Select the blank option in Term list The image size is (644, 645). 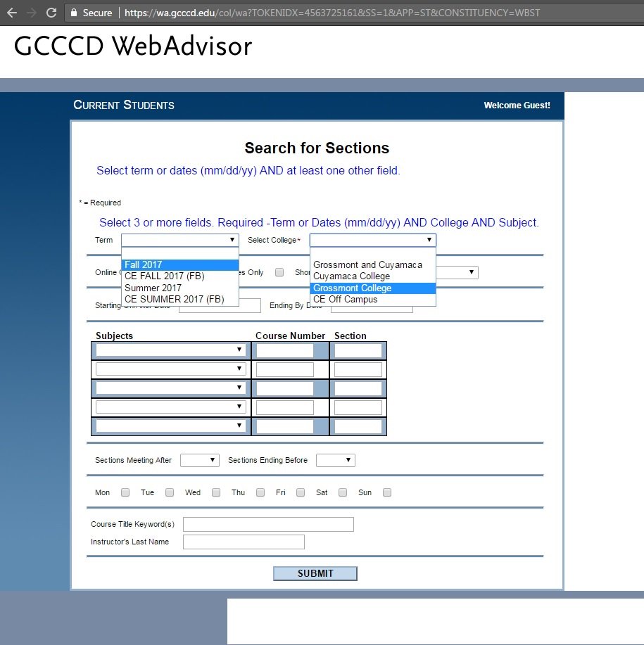179,253
